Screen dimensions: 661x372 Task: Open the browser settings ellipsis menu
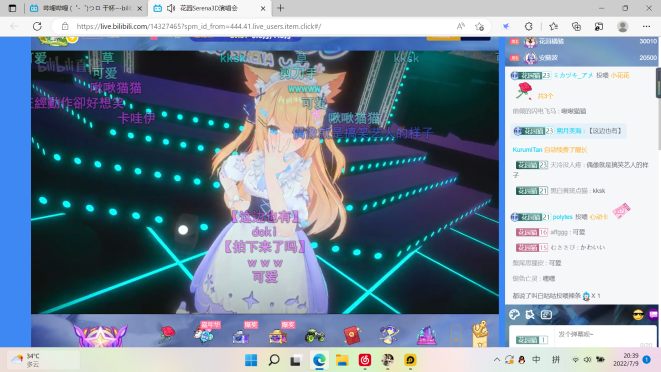tap(646, 26)
